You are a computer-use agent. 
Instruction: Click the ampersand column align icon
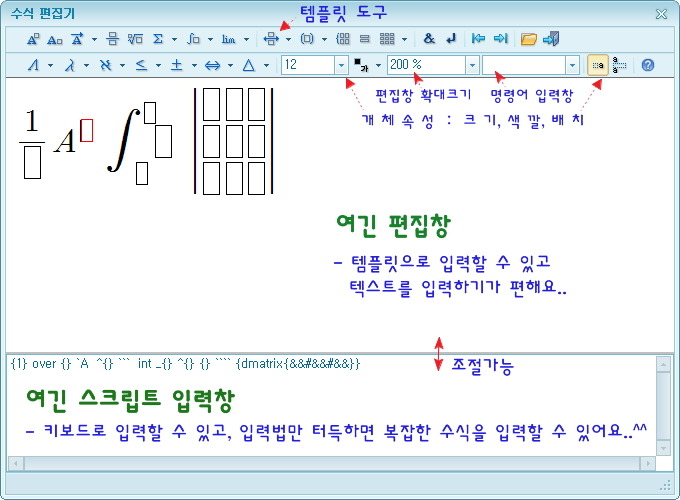click(429, 39)
